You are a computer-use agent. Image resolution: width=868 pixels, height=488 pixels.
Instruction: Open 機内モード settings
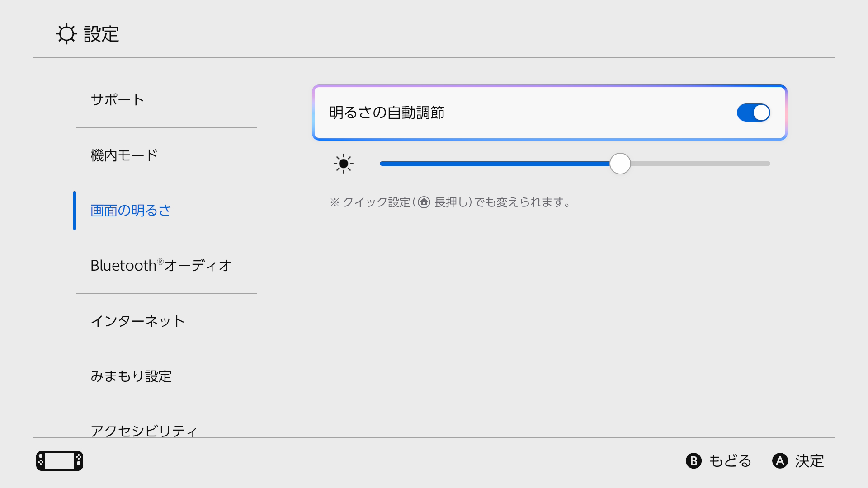(124, 155)
